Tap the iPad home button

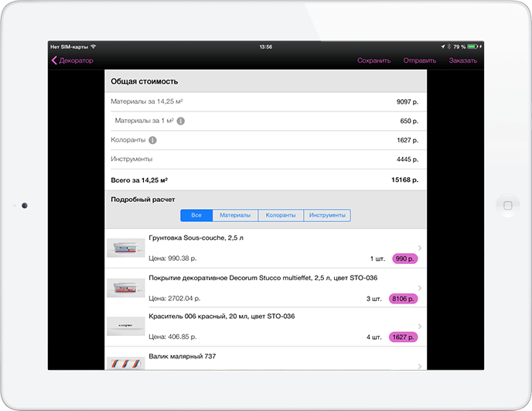(x=508, y=206)
